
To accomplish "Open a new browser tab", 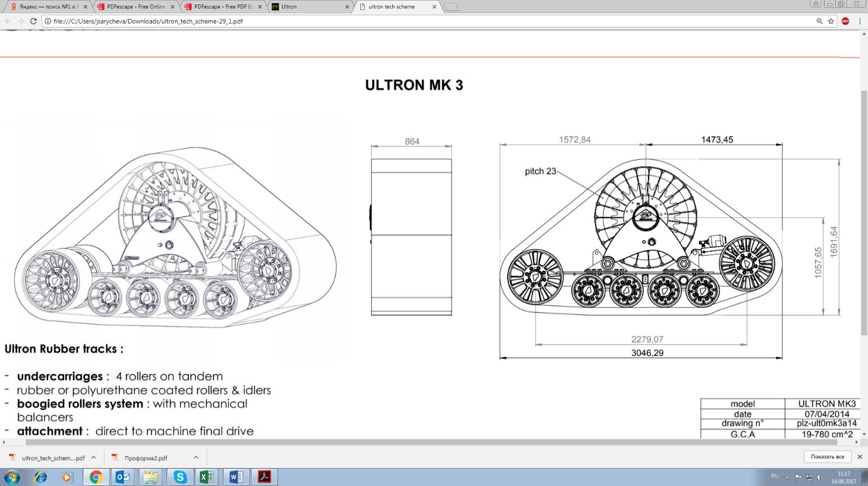I will (x=451, y=7).
